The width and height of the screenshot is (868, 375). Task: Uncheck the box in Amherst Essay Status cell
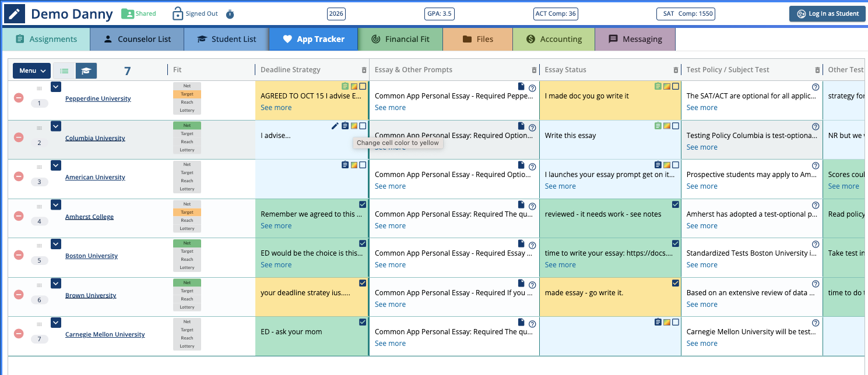click(x=676, y=204)
